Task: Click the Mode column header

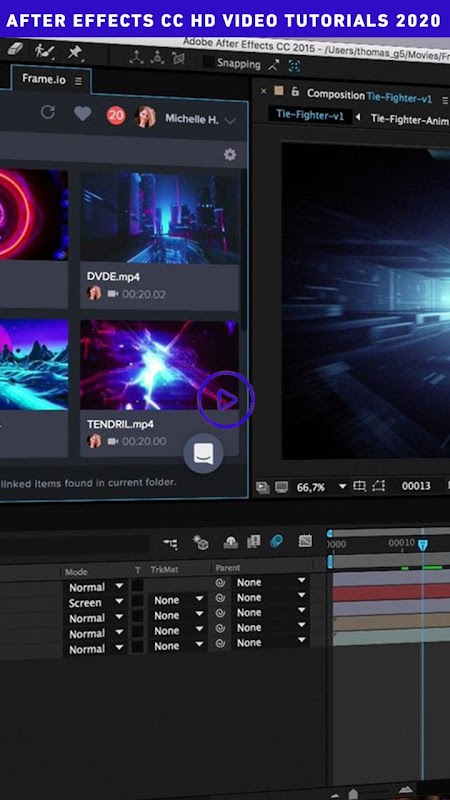Action: [76, 572]
